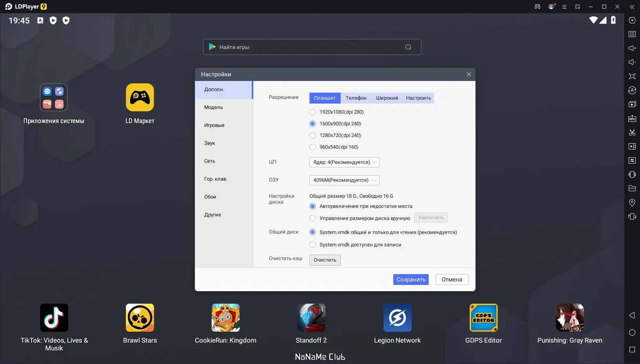Click the location pin icon in sidebar
Viewport: 640px width, 364px height.
pyautogui.click(x=632, y=202)
